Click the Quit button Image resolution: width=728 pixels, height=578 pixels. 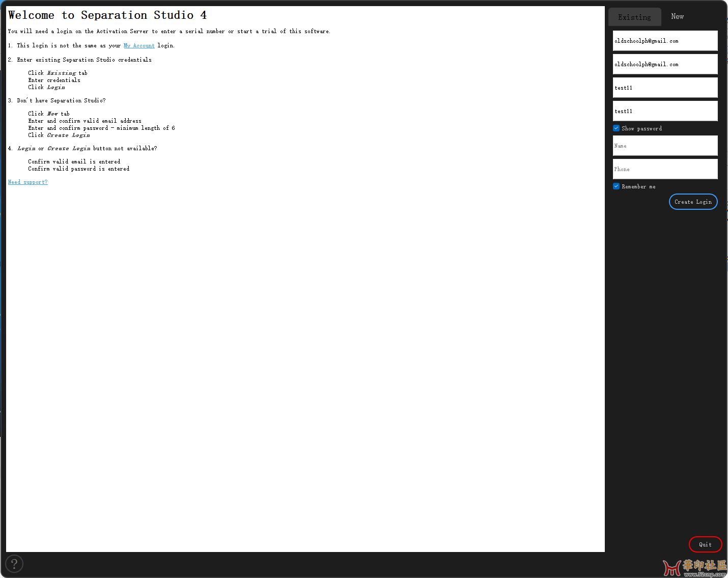click(705, 544)
